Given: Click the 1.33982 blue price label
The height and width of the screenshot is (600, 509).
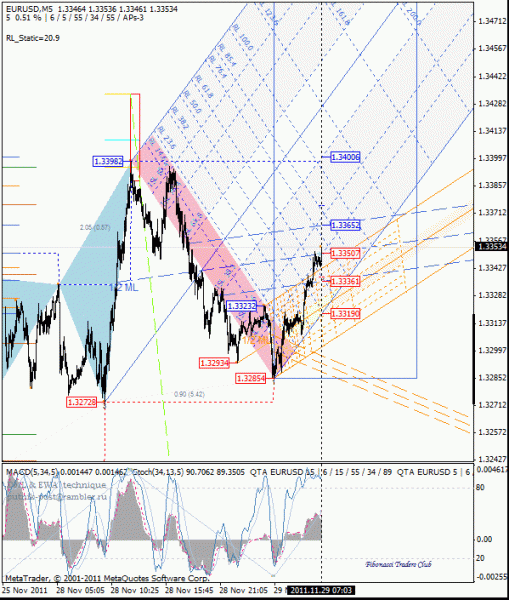Looking at the screenshot, I should coord(108,161).
